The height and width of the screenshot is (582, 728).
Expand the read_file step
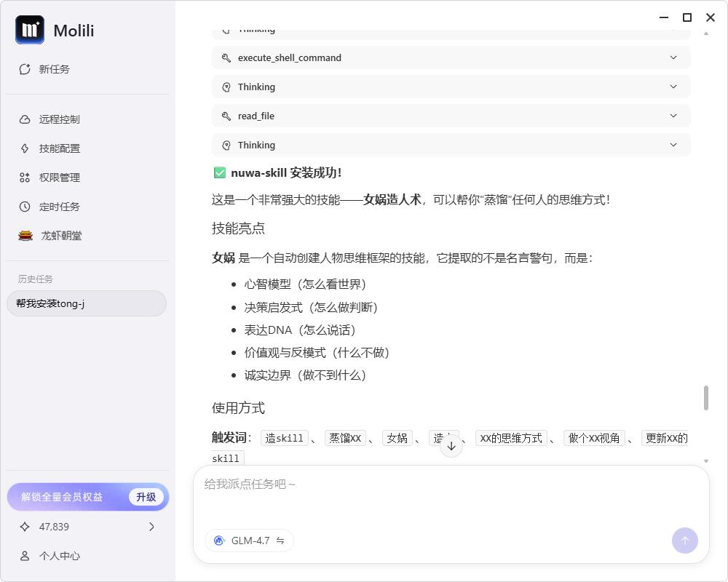(x=451, y=116)
